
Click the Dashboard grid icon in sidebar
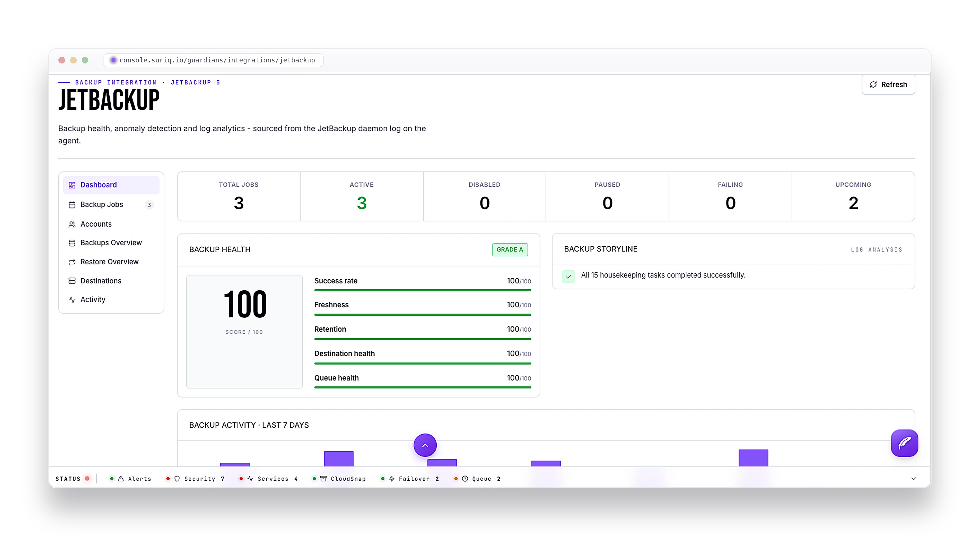(72, 185)
